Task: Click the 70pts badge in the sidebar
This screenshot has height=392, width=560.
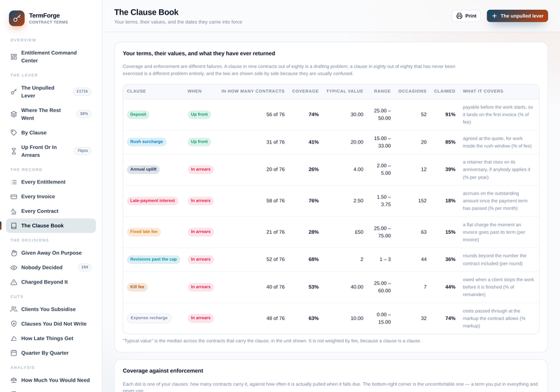Action: tap(83, 151)
